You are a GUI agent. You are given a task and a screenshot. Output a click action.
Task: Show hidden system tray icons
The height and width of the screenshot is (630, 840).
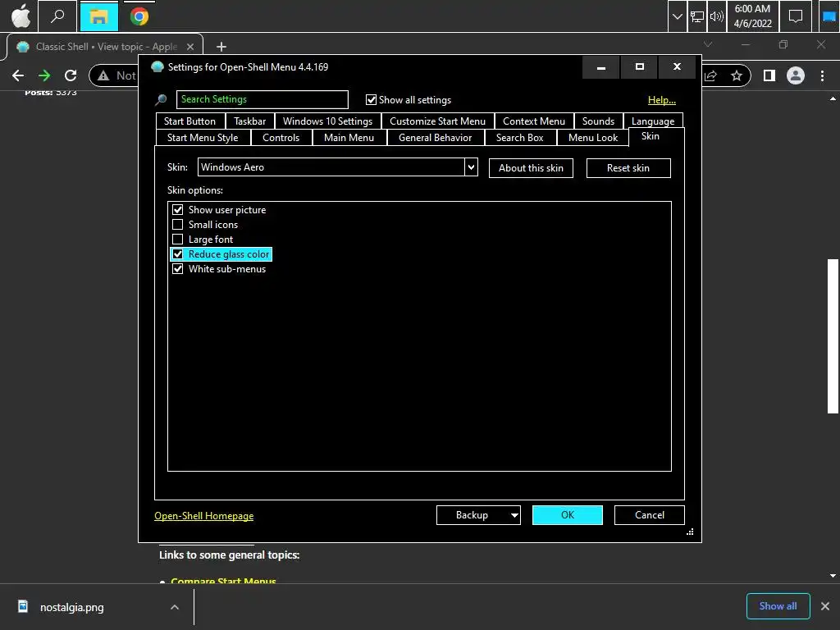tap(677, 16)
